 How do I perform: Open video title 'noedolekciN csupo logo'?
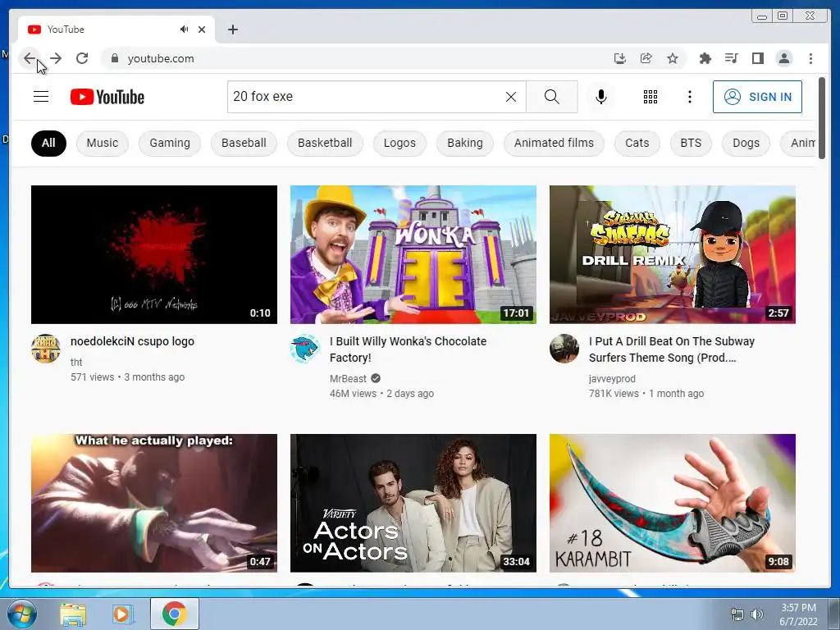coord(132,341)
